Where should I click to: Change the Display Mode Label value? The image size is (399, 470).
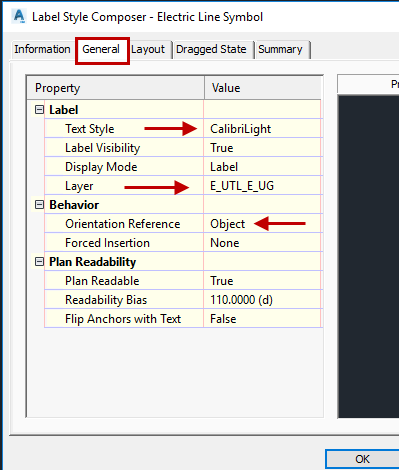point(262,167)
